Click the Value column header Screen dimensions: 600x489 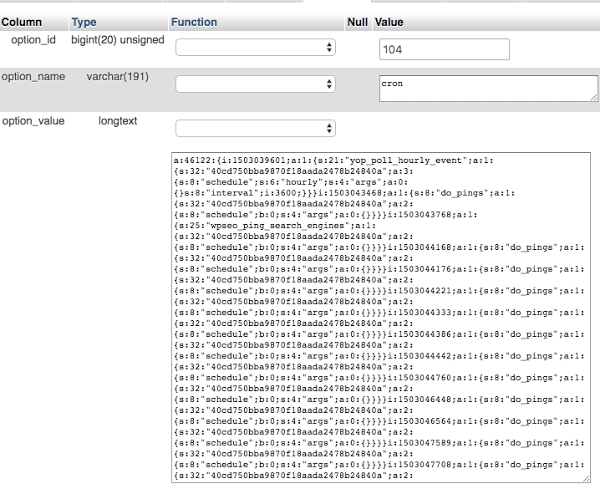pos(389,21)
